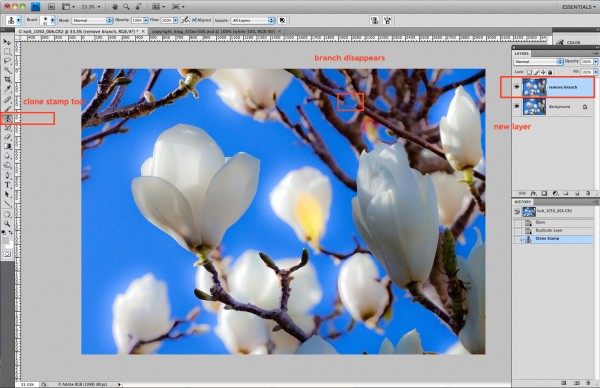Hide the Background layer

pyautogui.click(x=517, y=106)
